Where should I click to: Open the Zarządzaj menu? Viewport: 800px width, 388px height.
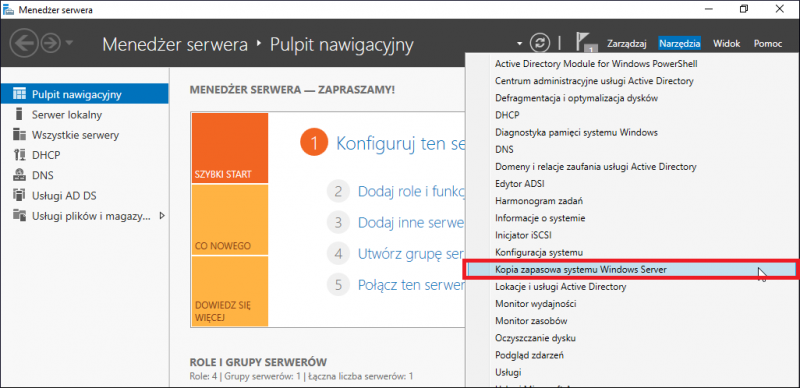[627, 44]
